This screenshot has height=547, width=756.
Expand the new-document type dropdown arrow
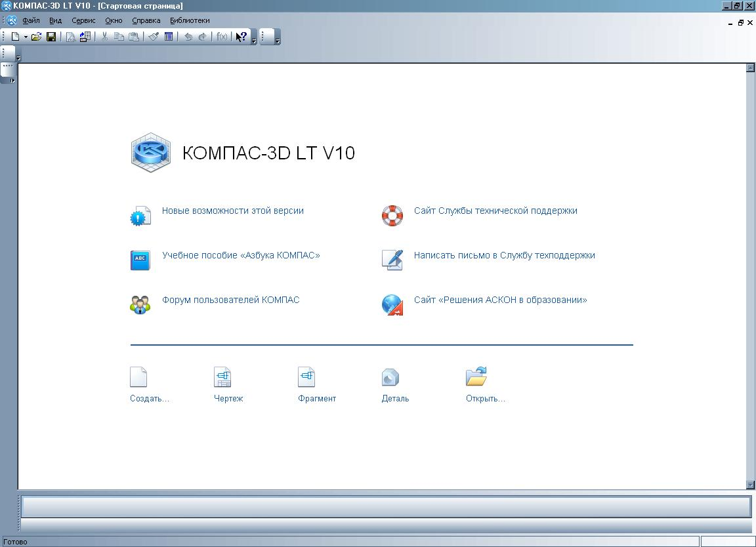tap(26, 37)
